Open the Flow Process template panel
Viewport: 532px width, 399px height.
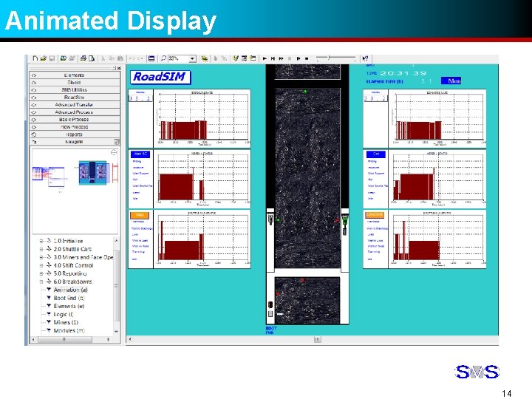[75, 127]
